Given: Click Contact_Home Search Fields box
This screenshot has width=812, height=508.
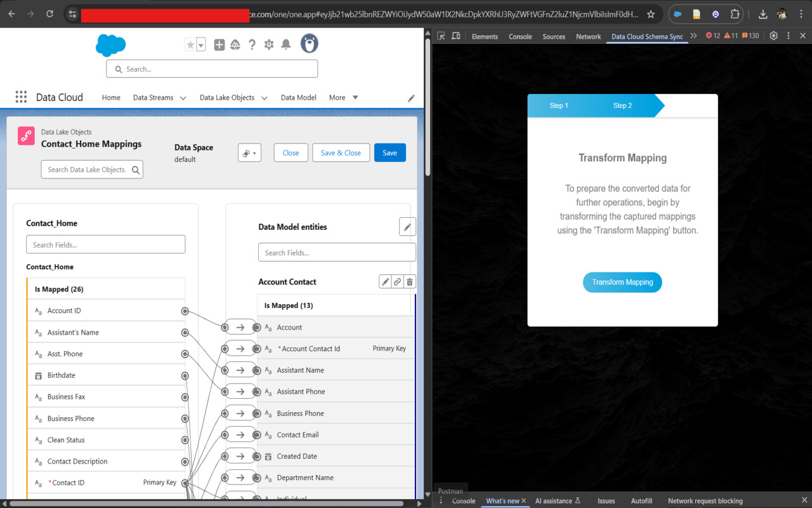Looking at the screenshot, I should [x=105, y=244].
